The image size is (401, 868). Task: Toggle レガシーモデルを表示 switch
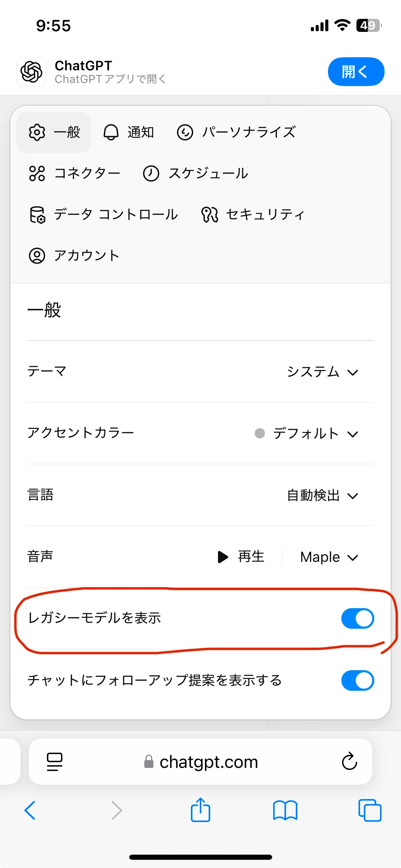tap(357, 618)
